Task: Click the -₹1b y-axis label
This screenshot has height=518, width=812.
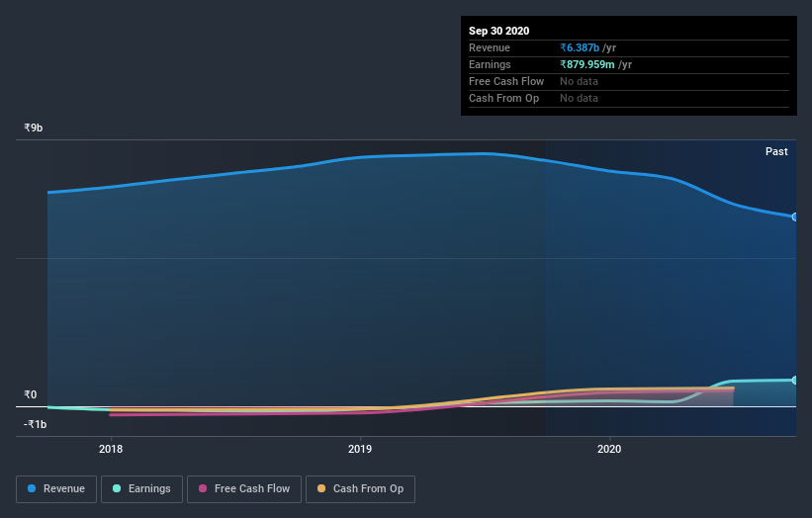Action: pos(36,424)
